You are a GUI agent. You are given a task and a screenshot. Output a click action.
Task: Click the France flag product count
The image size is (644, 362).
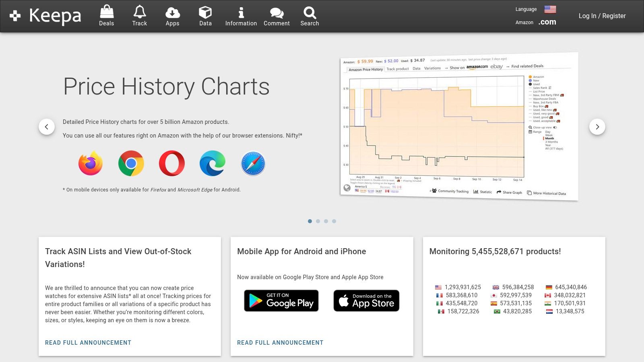(x=457, y=295)
